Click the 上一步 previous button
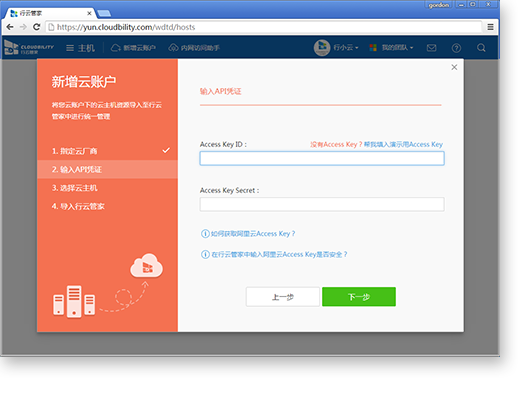520x394 pixels. click(x=283, y=297)
